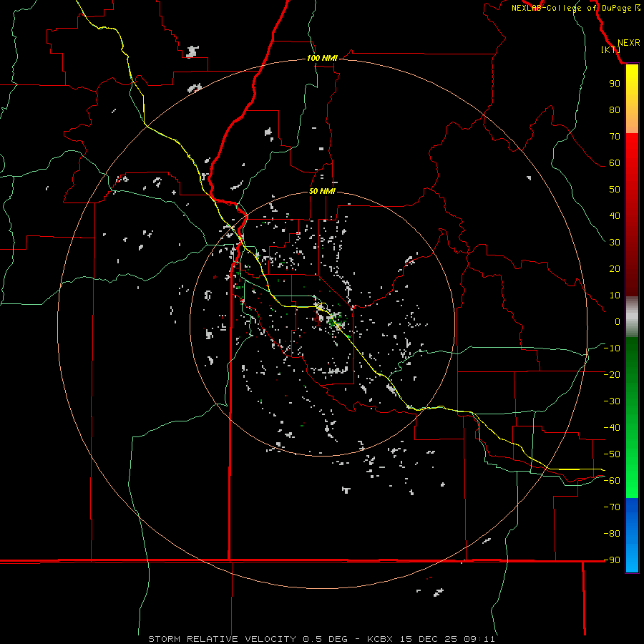
Task: Click the KCBX station identifier in the caption
Action: (x=380, y=639)
